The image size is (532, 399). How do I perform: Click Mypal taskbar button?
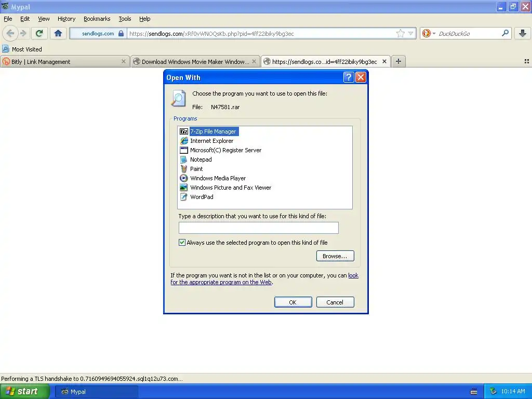click(97, 391)
